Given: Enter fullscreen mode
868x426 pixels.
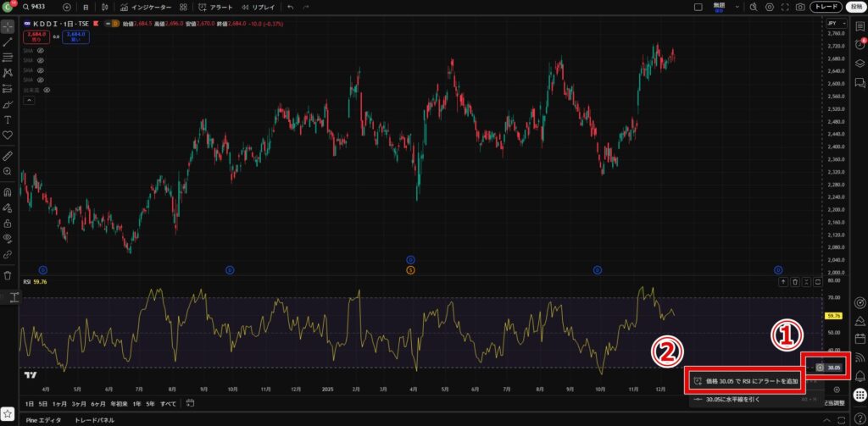Looking at the screenshot, I should (x=785, y=7).
